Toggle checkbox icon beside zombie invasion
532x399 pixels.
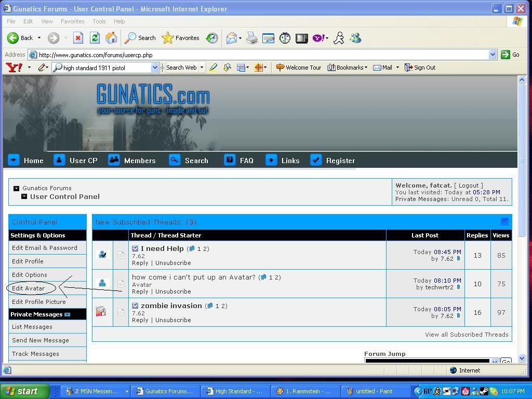(x=135, y=305)
